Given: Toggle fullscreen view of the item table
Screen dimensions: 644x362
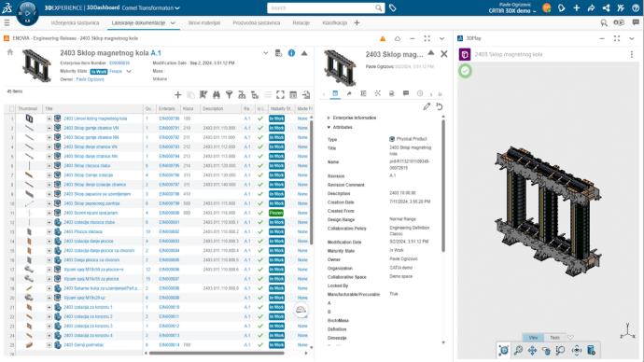Looking at the screenshot, I should pyautogui.click(x=280, y=95).
